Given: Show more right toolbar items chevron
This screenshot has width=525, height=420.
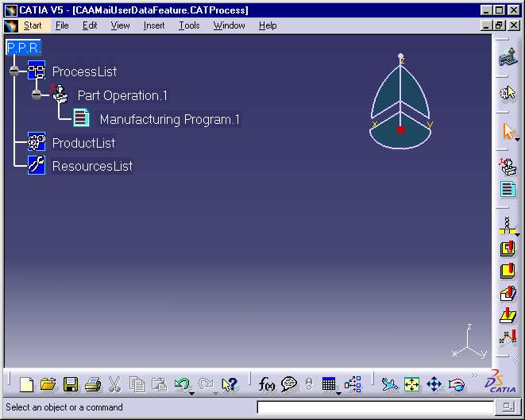Looking at the screenshot, I should [516, 360].
